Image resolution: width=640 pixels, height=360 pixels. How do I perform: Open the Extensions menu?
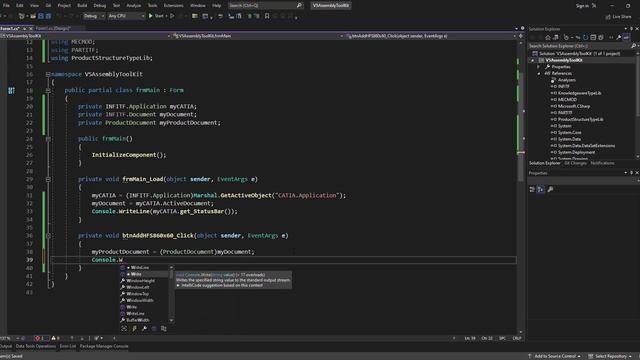173,6
